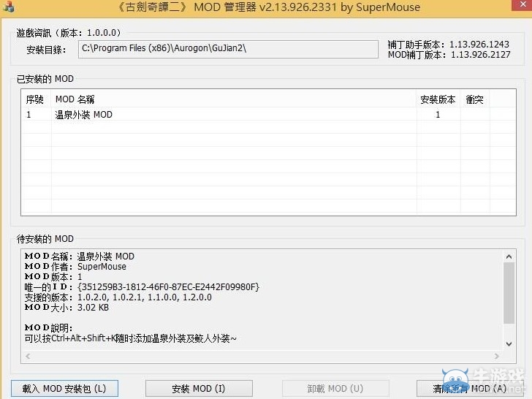Close the MOD manager window
The width and height of the screenshot is (532, 399).
tap(522, 5)
